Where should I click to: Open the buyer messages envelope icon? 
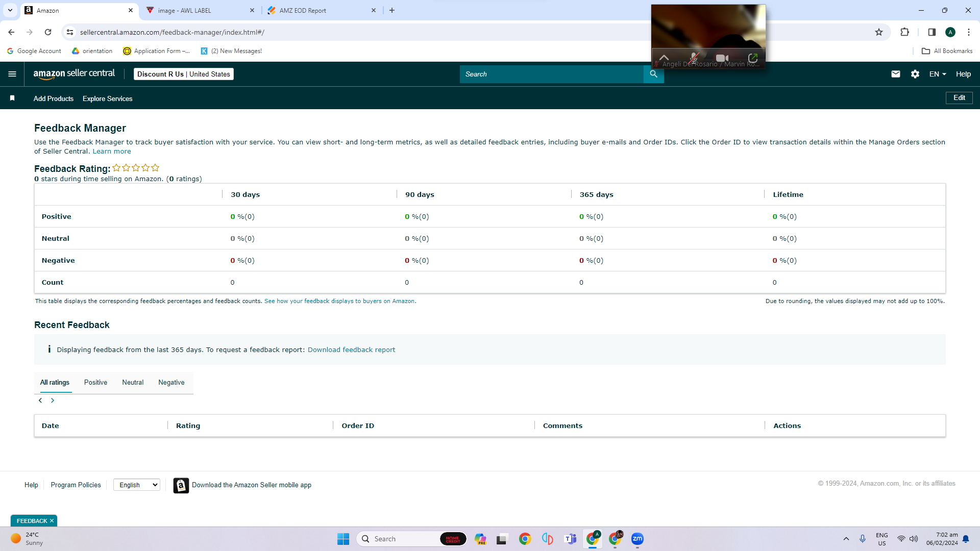(x=895, y=74)
